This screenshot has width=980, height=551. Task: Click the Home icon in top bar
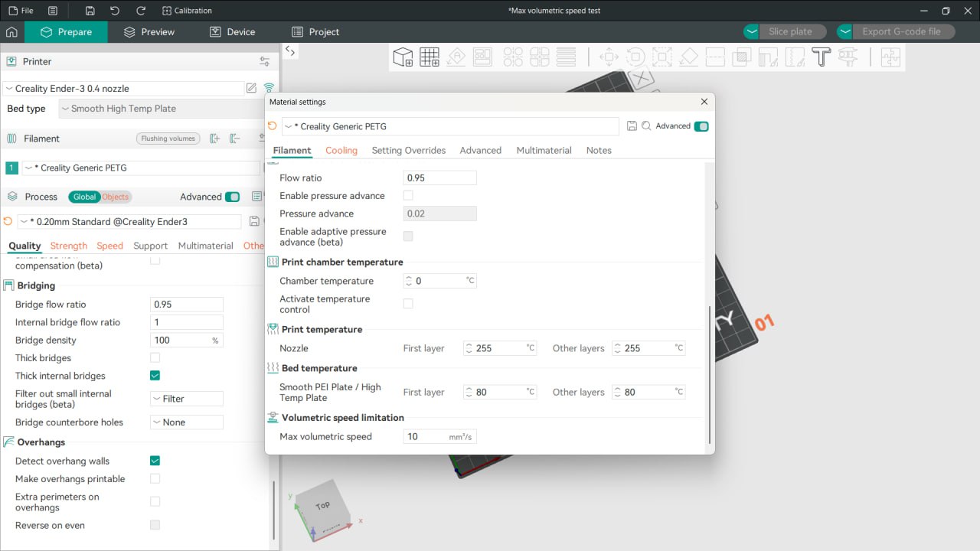tap(11, 32)
